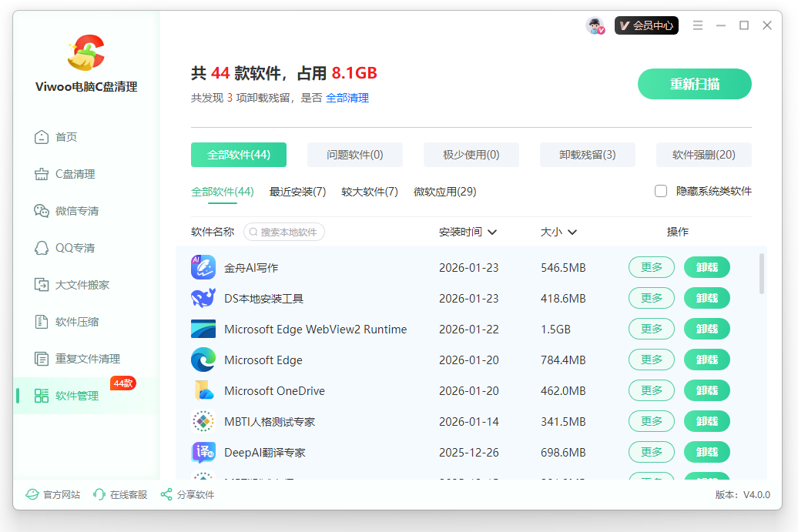Screen dimensions: 798x532
Task: Click the 全部清理 link
Action: [x=349, y=99]
